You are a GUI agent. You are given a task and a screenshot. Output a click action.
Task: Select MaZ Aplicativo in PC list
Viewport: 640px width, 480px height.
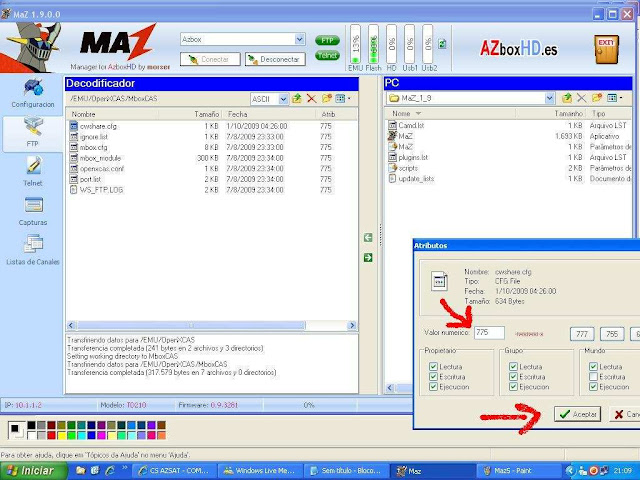400,136
